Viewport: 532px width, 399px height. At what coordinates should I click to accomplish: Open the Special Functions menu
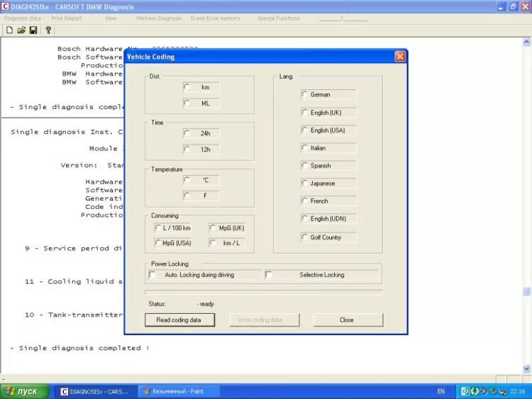(x=279, y=18)
